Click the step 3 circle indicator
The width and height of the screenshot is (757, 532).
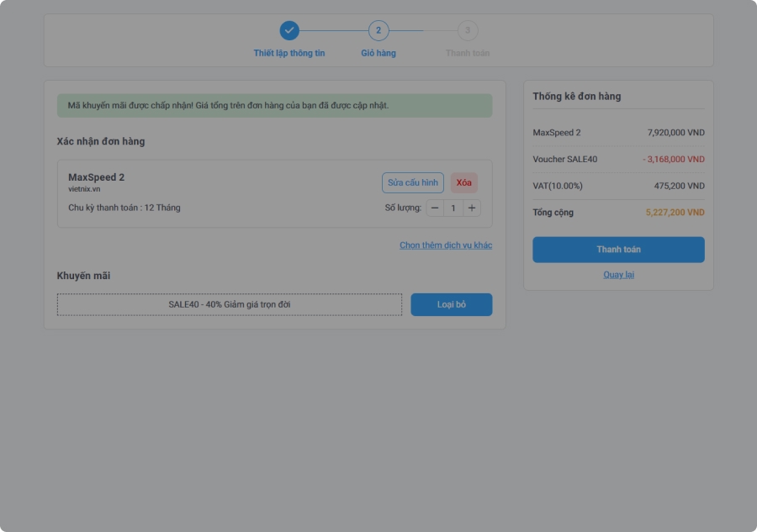pyautogui.click(x=468, y=30)
